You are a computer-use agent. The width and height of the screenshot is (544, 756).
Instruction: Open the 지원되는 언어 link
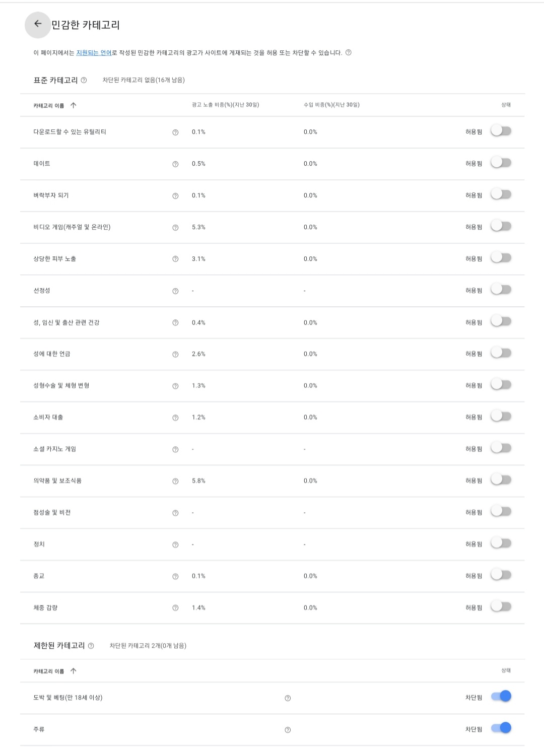pos(93,51)
